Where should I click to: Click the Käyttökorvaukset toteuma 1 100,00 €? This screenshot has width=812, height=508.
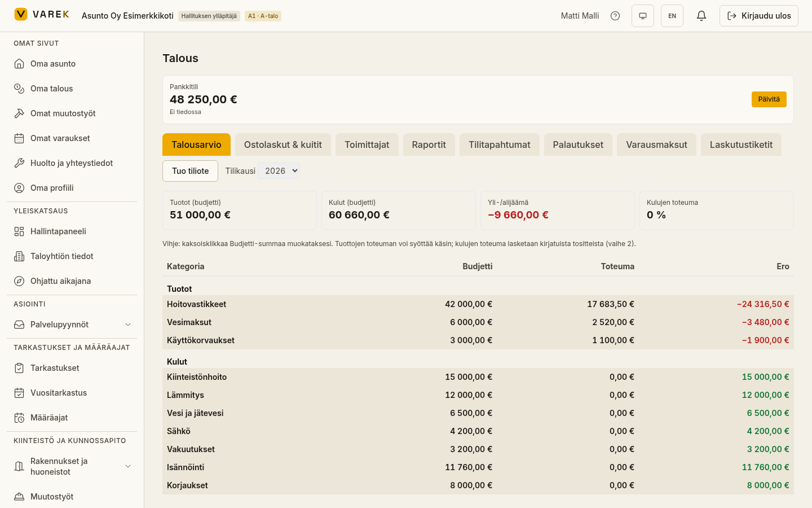[x=613, y=340]
